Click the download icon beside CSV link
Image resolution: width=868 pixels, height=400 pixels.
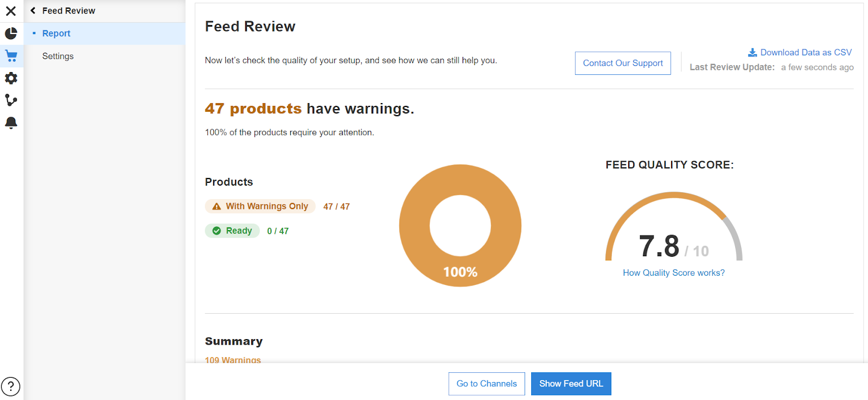pyautogui.click(x=752, y=53)
